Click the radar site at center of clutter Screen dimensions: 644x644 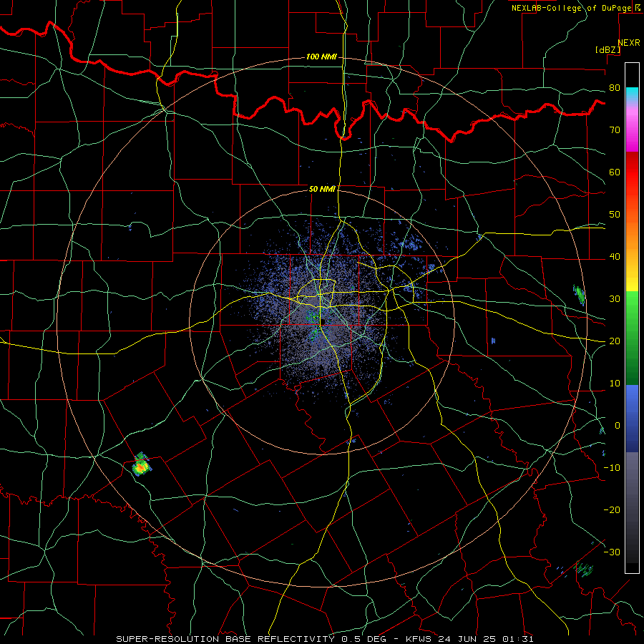[321, 322]
